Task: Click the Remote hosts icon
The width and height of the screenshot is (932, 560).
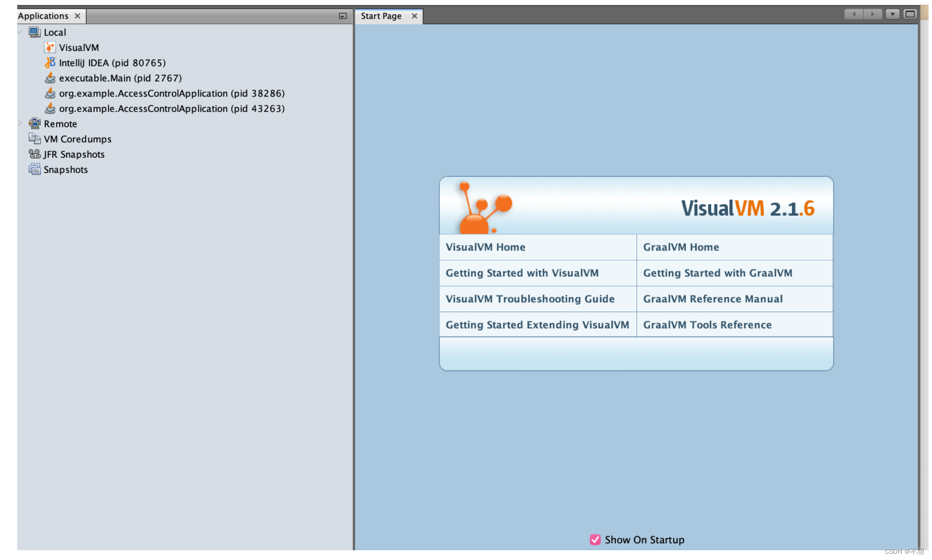Action: tap(34, 123)
